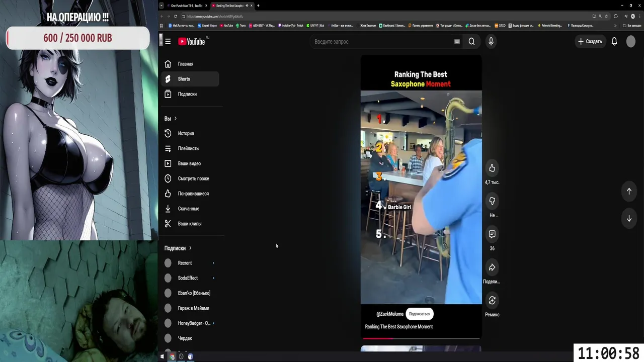Open the comments of the Short
The height and width of the screenshot is (362, 644).
click(x=492, y=234)
